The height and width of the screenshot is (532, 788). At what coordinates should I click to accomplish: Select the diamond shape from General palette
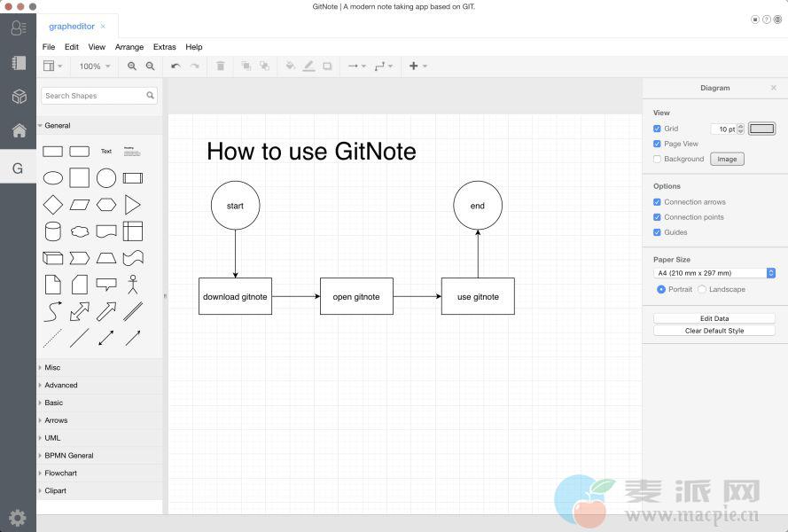click(x=53, y=205)
